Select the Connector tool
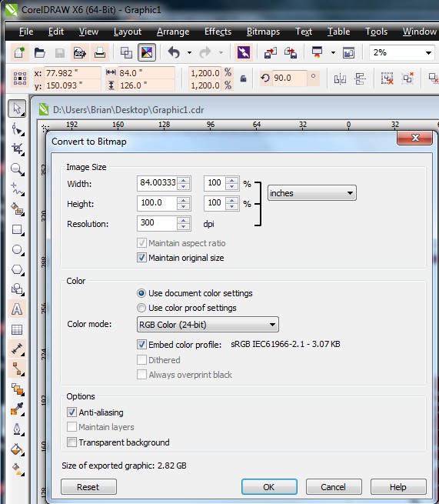The image size is (439, 504). pyautogui.click(x=17, y=369)
